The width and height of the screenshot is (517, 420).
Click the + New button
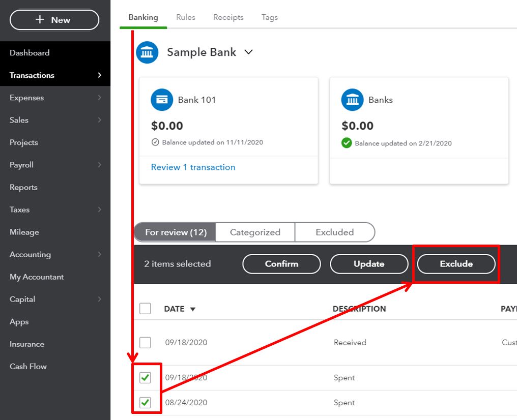point(54,20)
